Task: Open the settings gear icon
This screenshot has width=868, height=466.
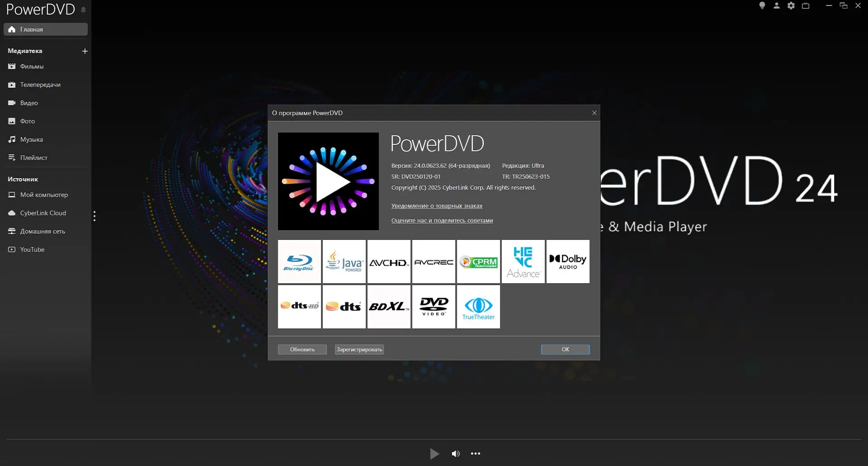Action: point(791,5)
